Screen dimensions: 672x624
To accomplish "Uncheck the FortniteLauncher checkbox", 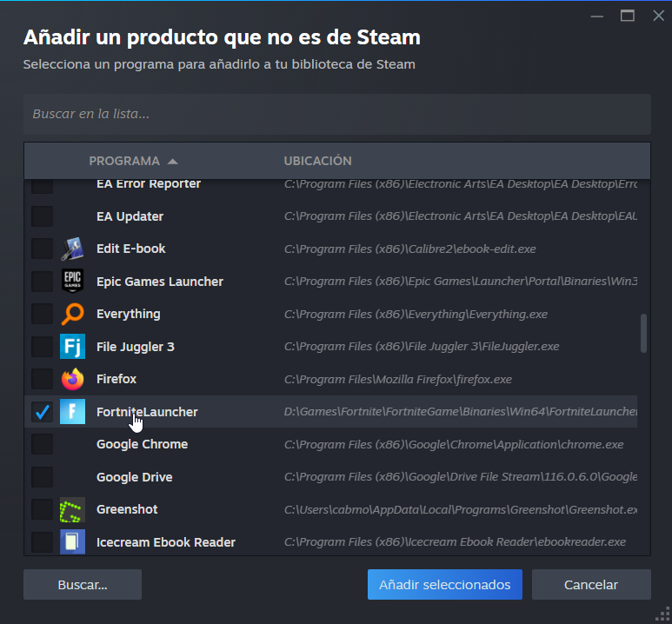I will 42,411.
